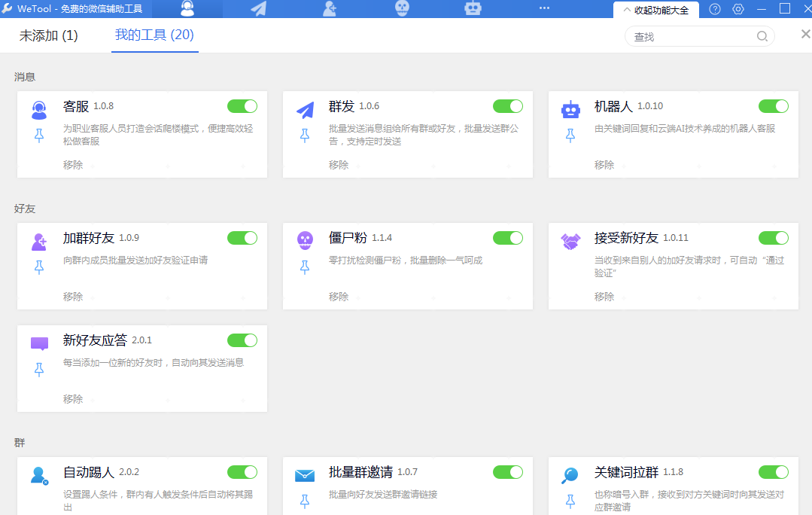Open the add-friend icon in top toolbar
This screenshot has width=812, height=515.
pyautogui.click(x=330, y=9)
